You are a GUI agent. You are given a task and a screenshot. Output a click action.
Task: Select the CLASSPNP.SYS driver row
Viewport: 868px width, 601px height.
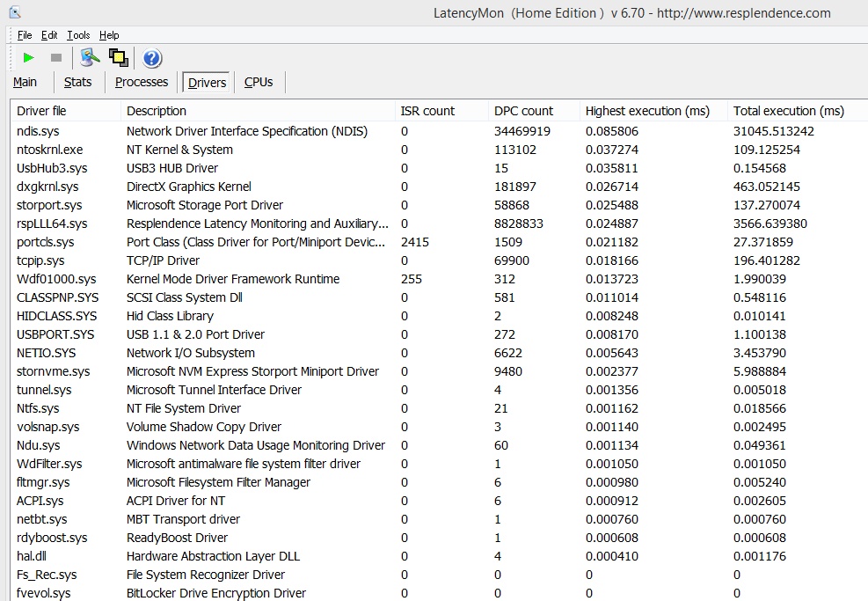(439, 297)
